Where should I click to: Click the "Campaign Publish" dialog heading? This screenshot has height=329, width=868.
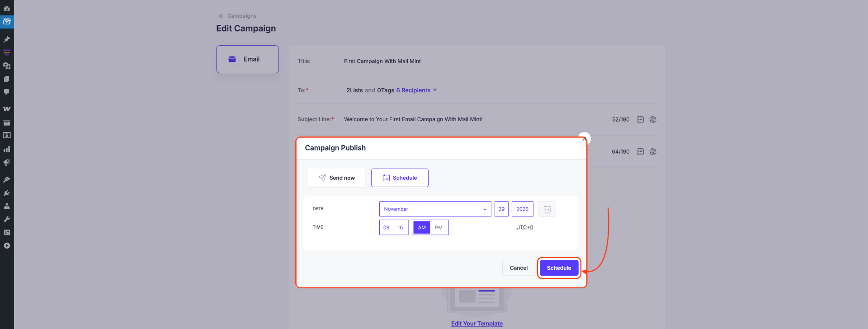click(x=335, y=148)
